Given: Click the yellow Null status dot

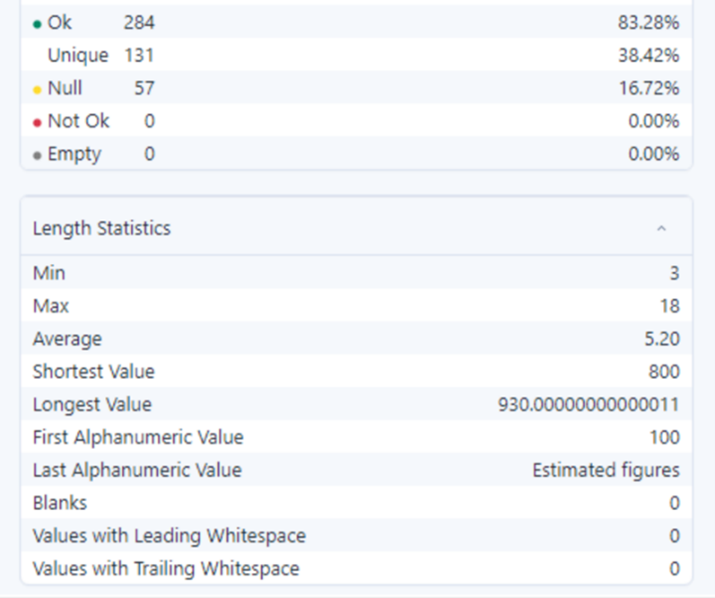Looking at the screenshot, I should [38, 89].
